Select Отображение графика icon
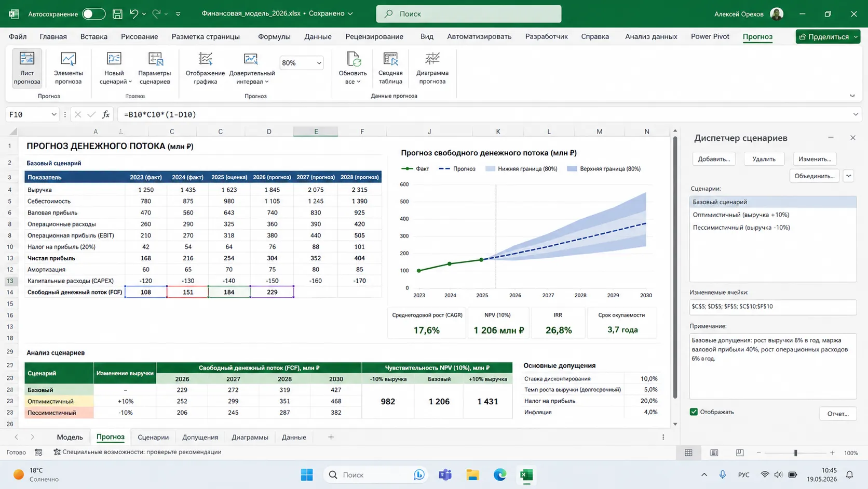This screenshot has width=868, height=489. click(206, 68)
